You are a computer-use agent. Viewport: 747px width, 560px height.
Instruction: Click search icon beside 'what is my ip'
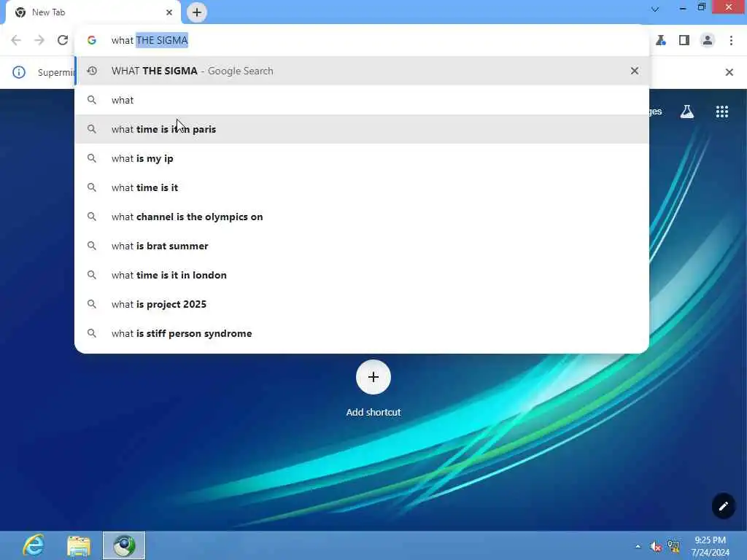pos(92,158)
